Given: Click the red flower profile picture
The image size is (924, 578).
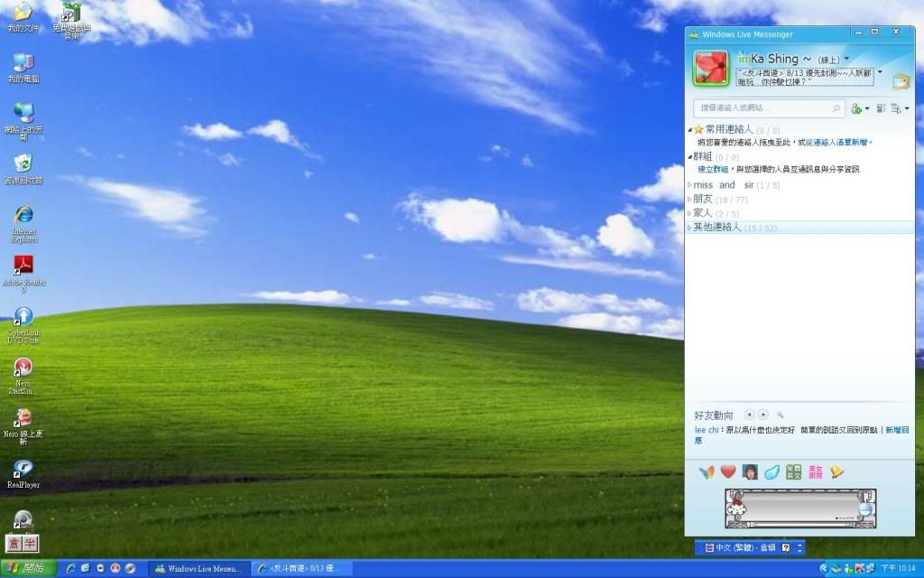Looking at the screenshot, I should 710,69.
